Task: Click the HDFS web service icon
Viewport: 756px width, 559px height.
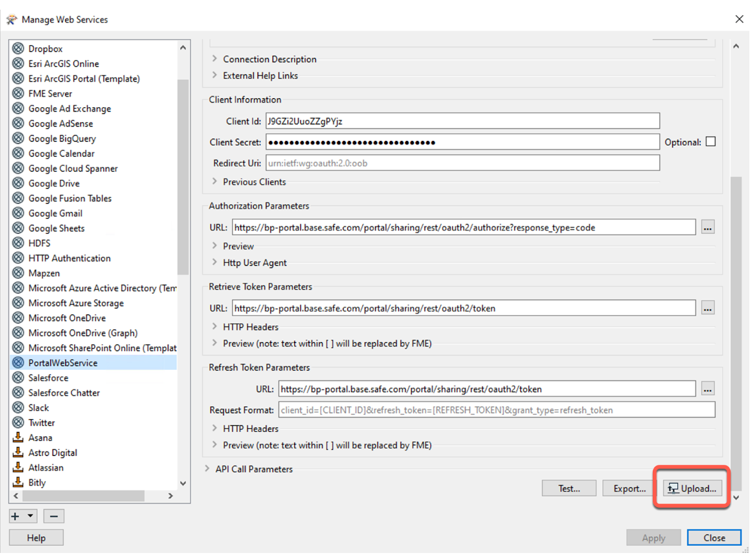Action: pos(17,243)
